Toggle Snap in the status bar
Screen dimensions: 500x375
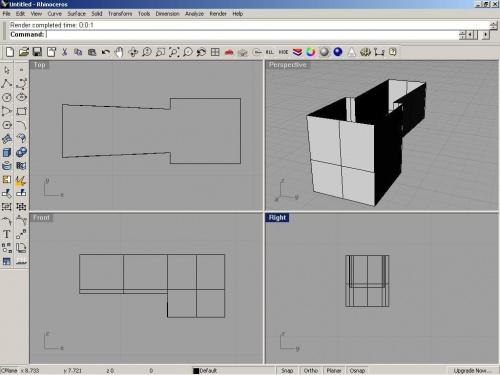287,371
